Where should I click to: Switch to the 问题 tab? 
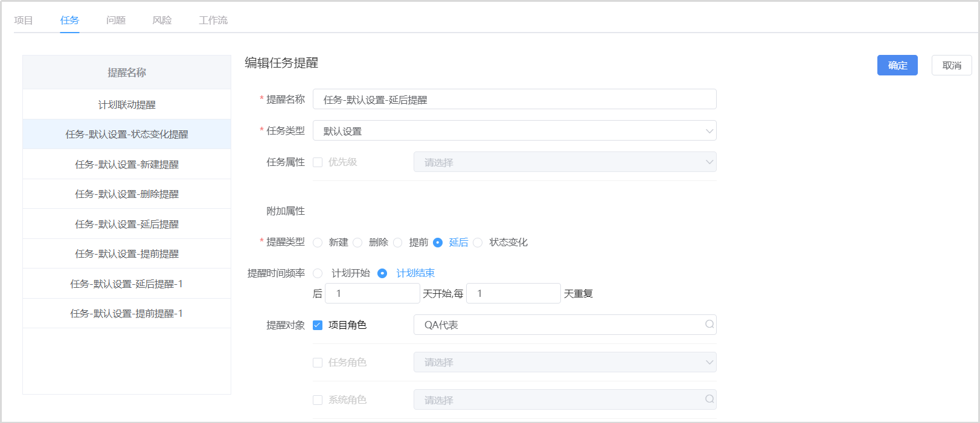tap(116, 21)
